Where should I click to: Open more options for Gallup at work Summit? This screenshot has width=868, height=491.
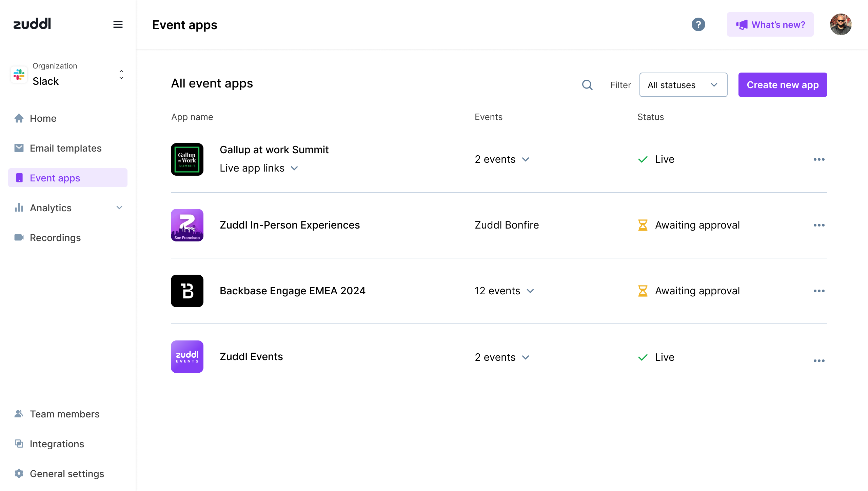819,159
